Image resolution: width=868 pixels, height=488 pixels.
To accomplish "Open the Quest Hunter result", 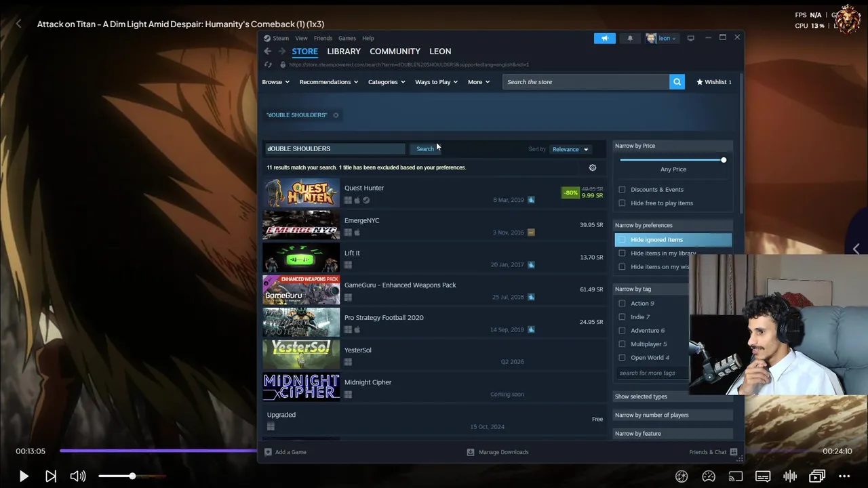I will click(435, 193).
